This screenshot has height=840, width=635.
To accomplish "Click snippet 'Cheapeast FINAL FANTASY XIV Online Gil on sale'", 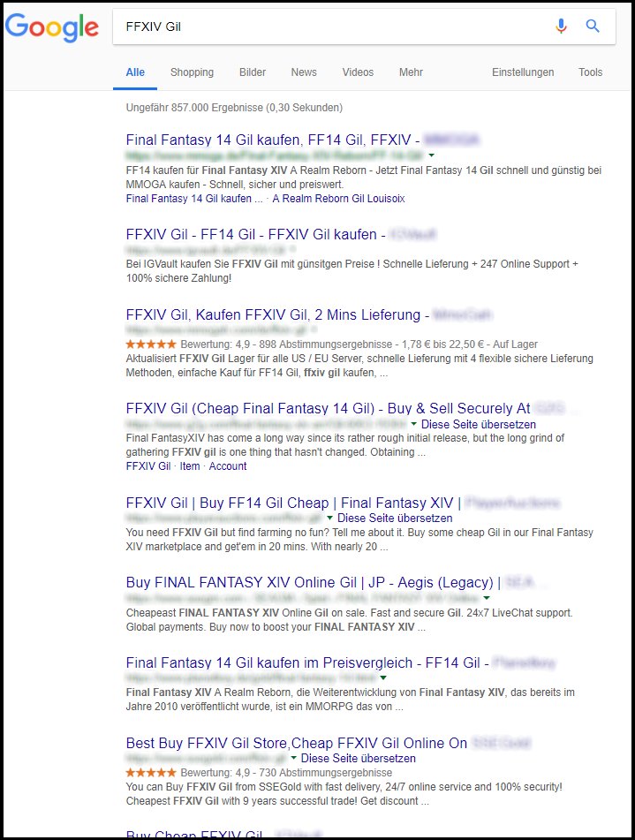I will point(350,620).
